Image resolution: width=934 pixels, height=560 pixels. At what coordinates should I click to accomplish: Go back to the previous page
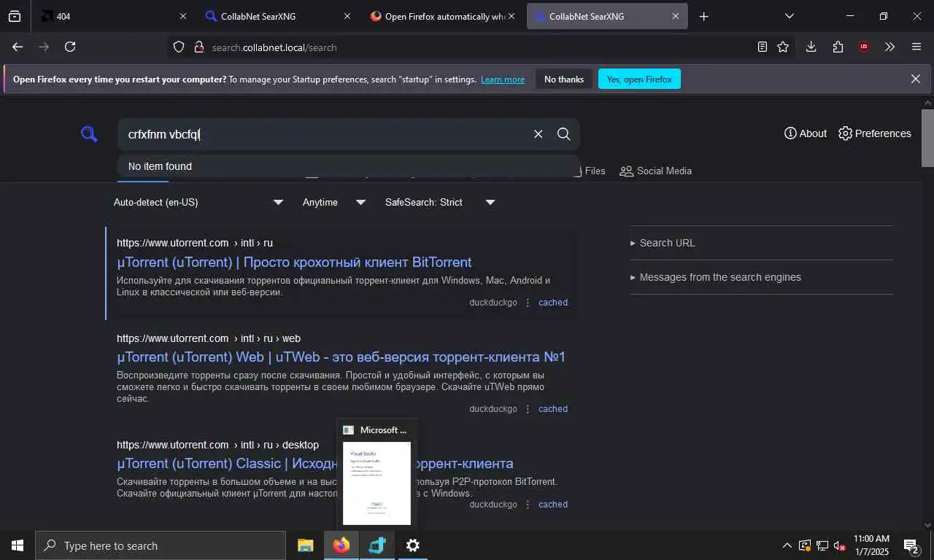coord(18,47)
